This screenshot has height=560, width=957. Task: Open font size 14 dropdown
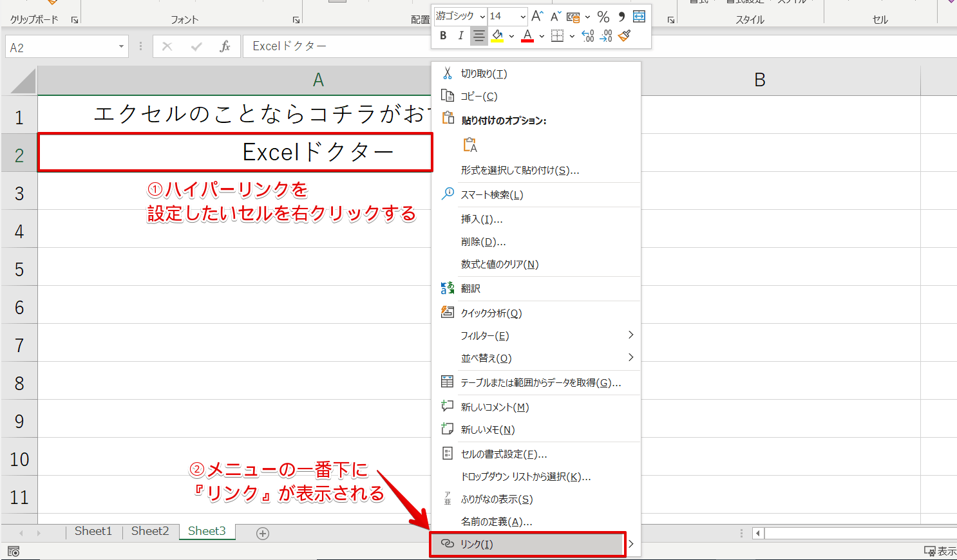(523, 17)
